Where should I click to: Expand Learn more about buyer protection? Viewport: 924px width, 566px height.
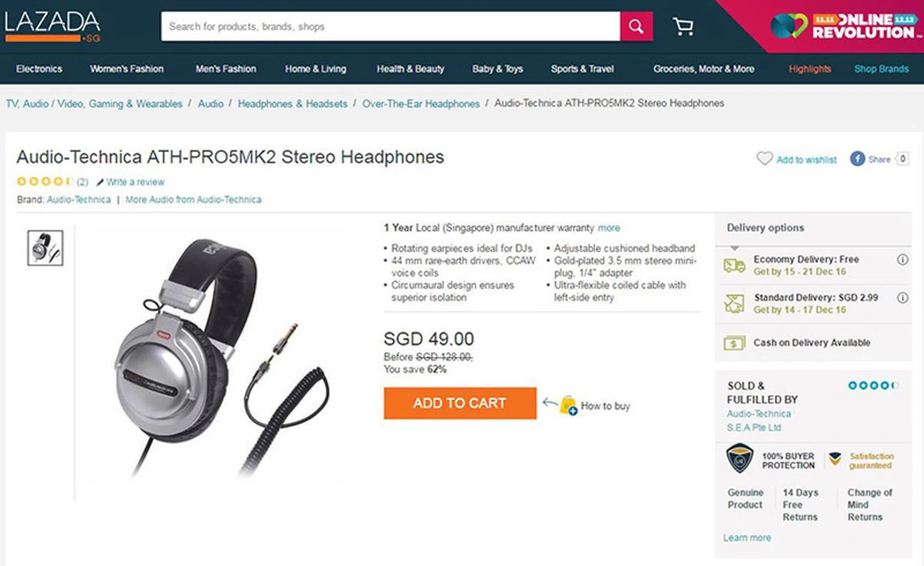pyautogui.click(x=746, y=538)
